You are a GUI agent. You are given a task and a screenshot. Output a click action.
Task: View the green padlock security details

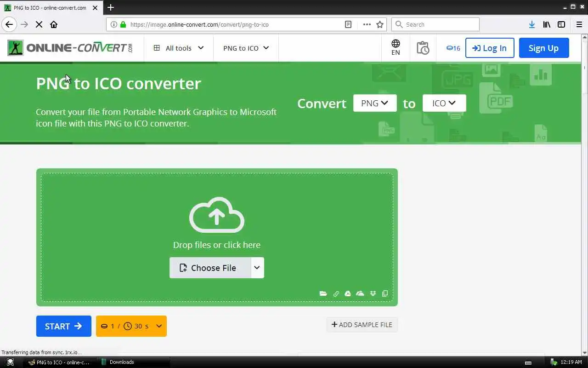tap(123, 24)
